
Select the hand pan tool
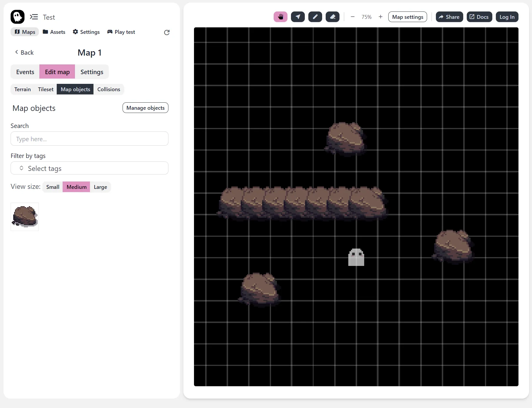point(280,17)
